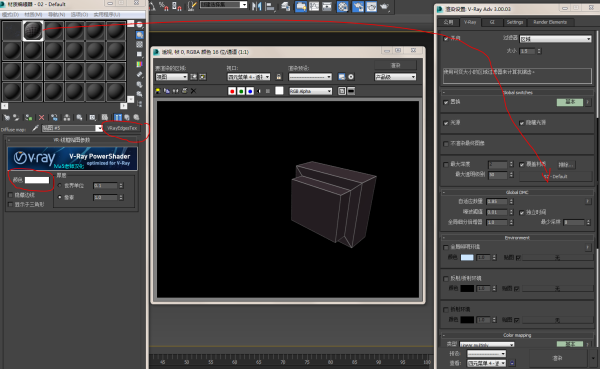Click the Percent Snap toggle icon

tap(163, 6)
